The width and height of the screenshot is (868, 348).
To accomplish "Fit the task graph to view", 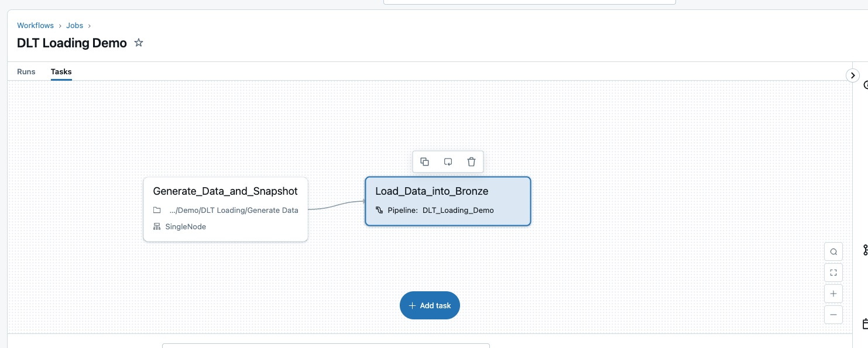I will pos(833,273).
